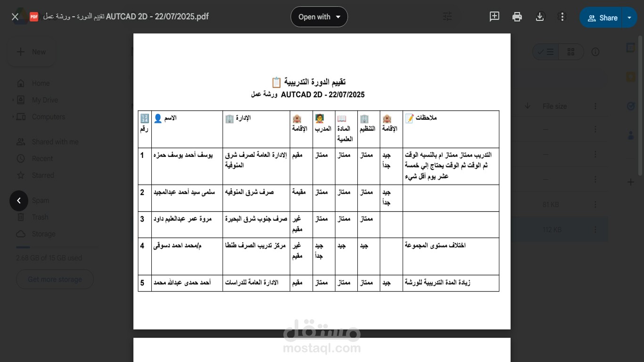Click the New button in Drive
This screenshot has width=644, height=362.
pyautogui.click(x=31, y=52)
